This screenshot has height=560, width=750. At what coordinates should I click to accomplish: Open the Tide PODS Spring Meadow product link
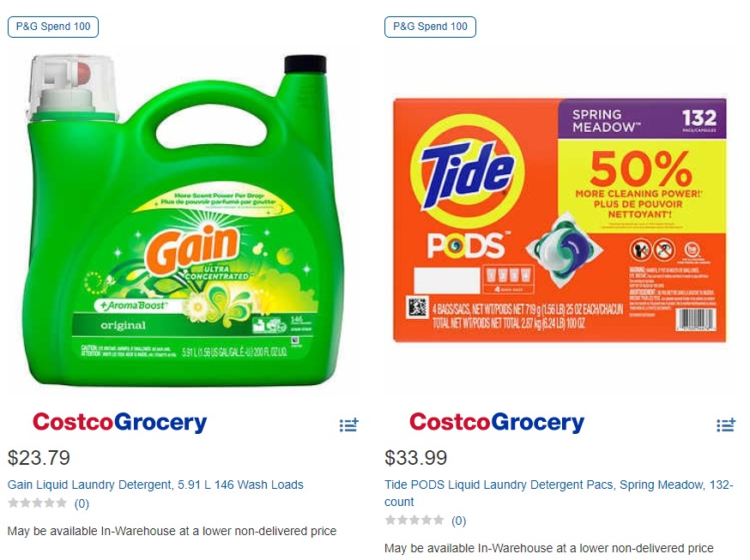click(559, 493)
